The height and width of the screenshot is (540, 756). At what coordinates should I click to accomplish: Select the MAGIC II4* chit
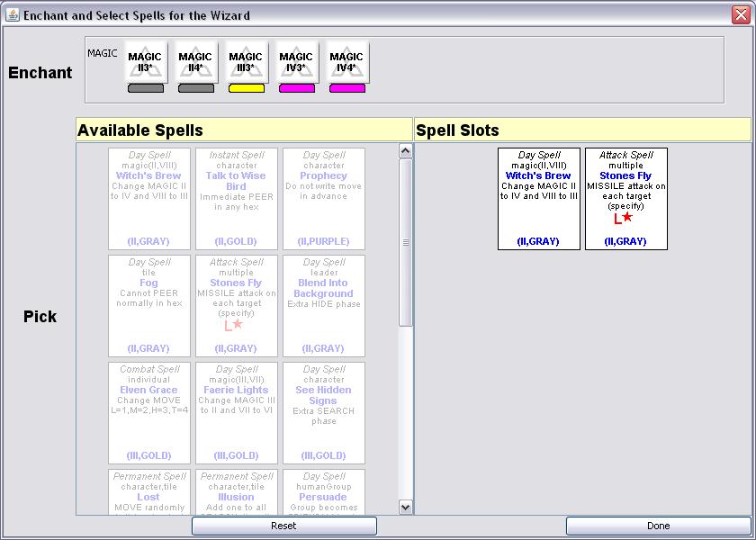196,62
